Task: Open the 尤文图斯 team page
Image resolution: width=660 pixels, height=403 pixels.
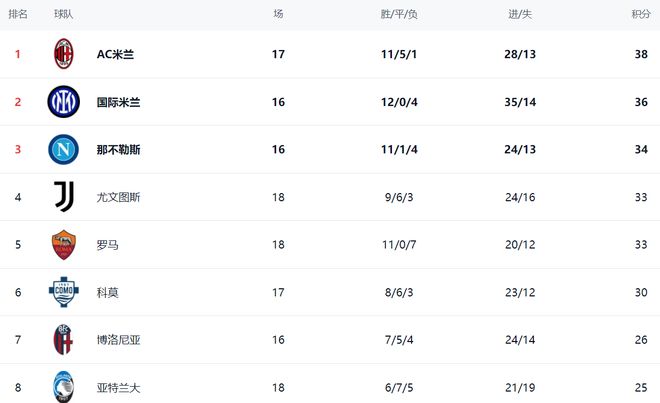Action: [x=118, y=198]
